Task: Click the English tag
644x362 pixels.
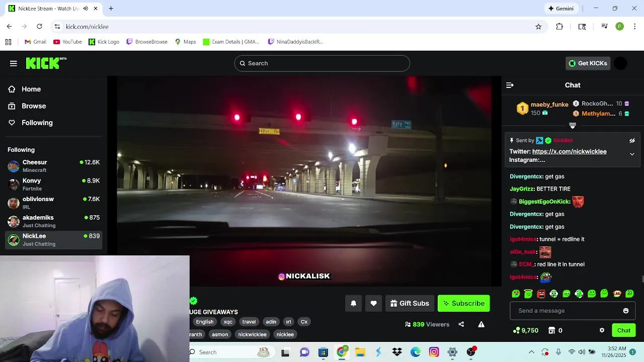Action: 205,322
